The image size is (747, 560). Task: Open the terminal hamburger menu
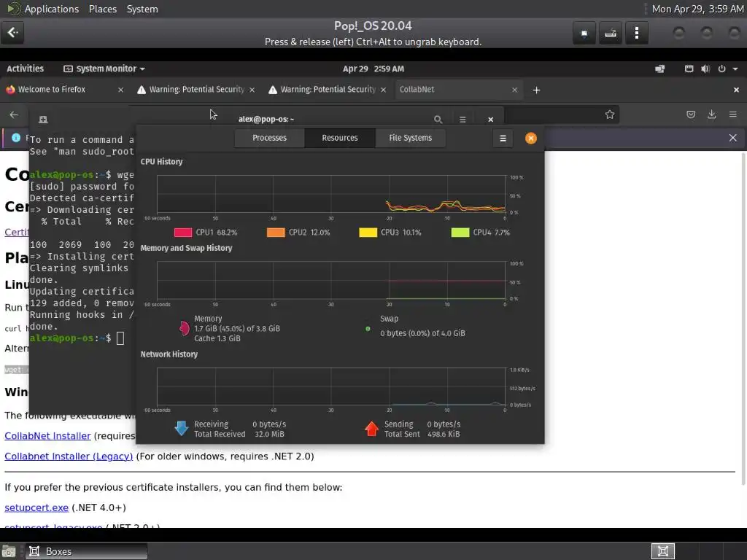pos(462,120)
